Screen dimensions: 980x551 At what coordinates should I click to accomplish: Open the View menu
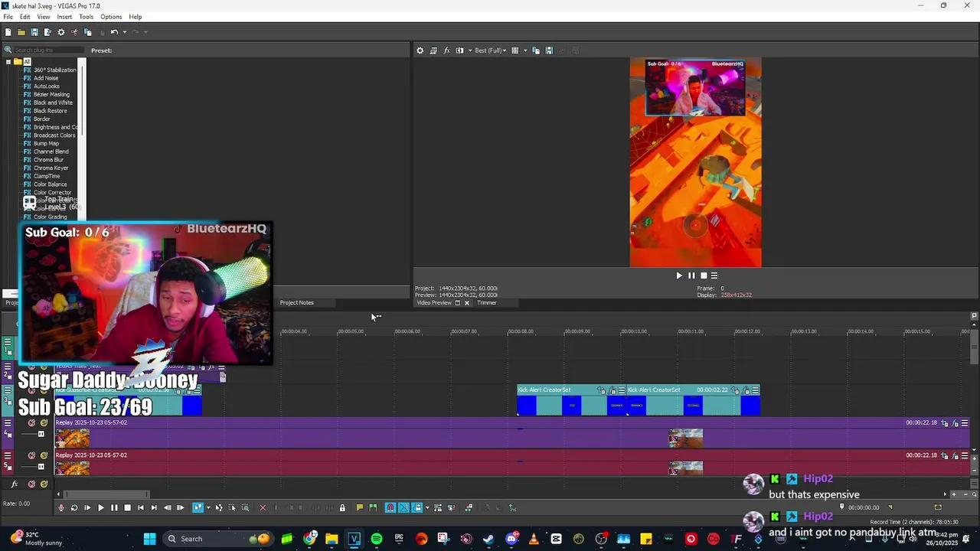(44, 17)
